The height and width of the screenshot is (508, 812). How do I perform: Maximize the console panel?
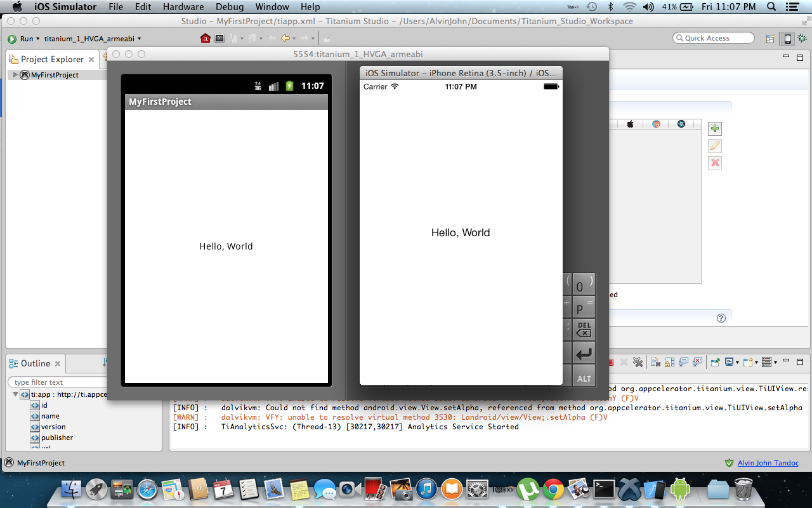[x=799, y=361]
